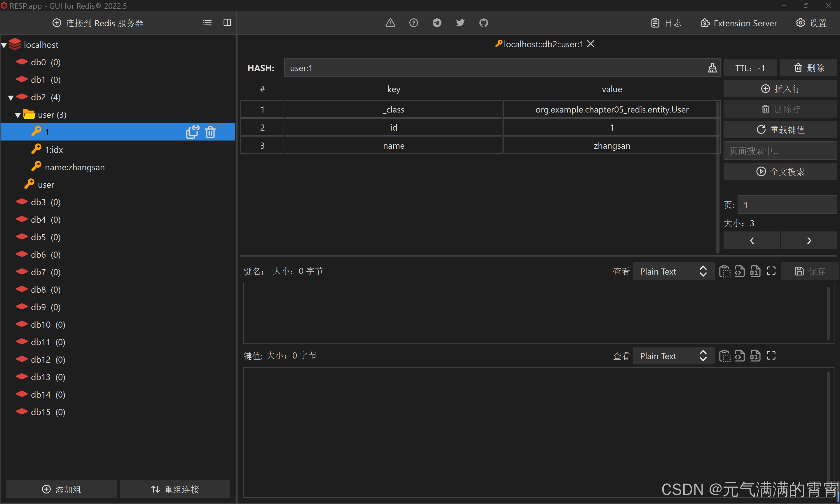This screenshot has width=840, height=504.
Task: Click the help question mark icon
Action: (413, 23)
